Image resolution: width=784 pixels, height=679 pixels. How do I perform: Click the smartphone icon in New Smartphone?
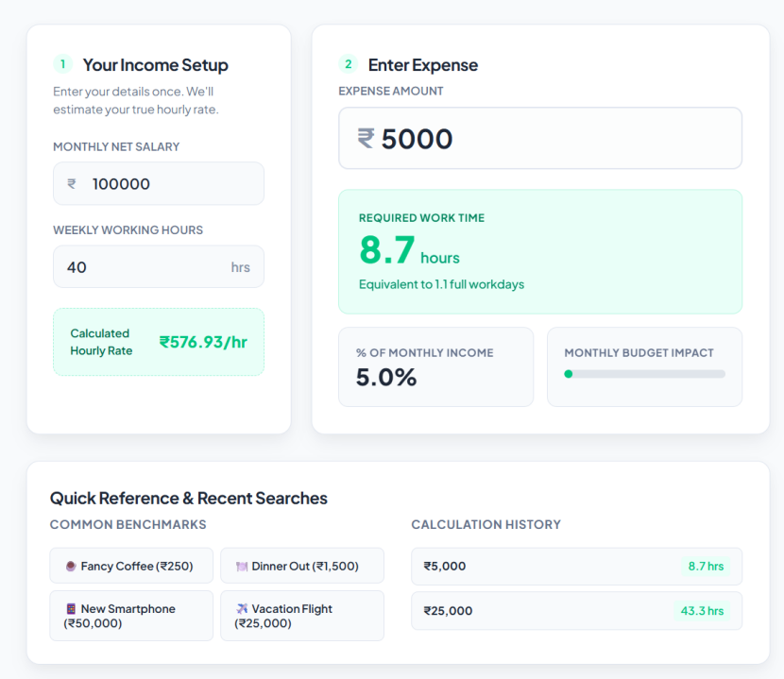(71, 608)
